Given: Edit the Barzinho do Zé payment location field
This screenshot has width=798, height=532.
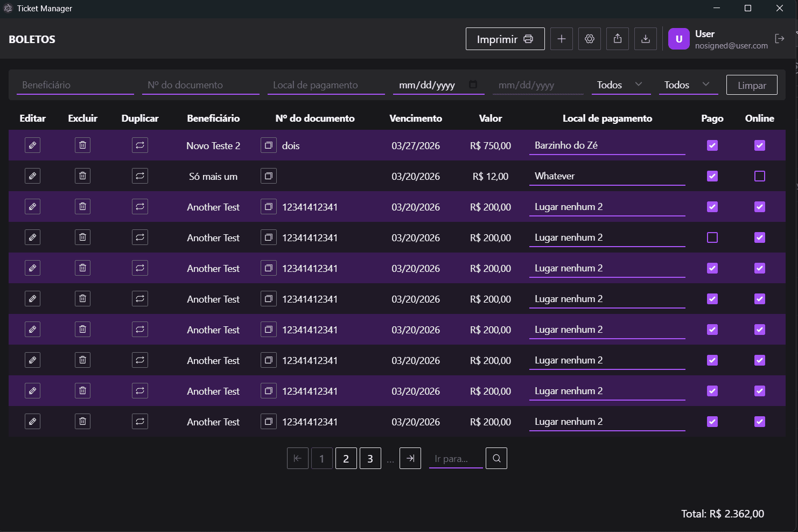Looking at the screenshot, I should [x=607, y=145].
